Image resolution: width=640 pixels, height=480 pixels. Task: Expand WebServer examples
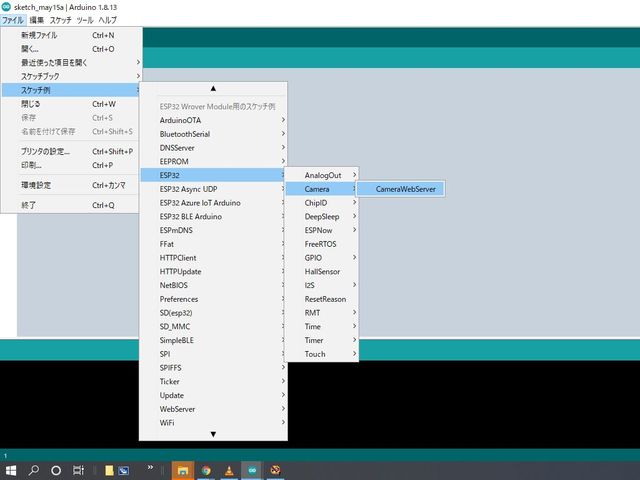(x=213, y=409)
